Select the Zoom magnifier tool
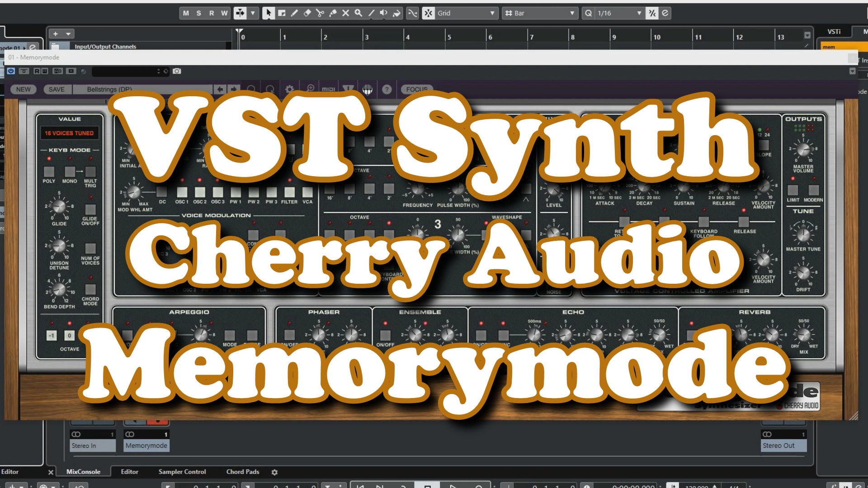Screen dimensions: 868x488 pyautogui.click(x=359, y=13)
